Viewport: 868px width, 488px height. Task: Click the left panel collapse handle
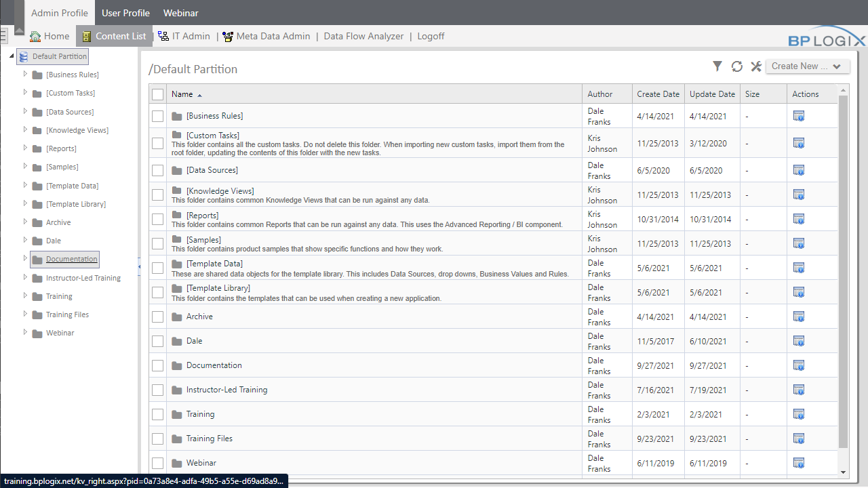tap(140, 267)
